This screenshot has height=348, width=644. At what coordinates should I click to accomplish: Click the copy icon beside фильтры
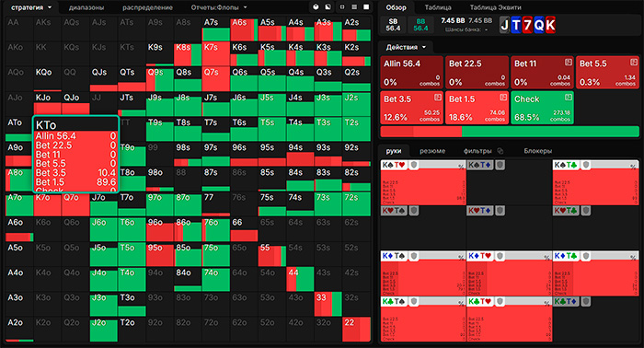[500, 151]
